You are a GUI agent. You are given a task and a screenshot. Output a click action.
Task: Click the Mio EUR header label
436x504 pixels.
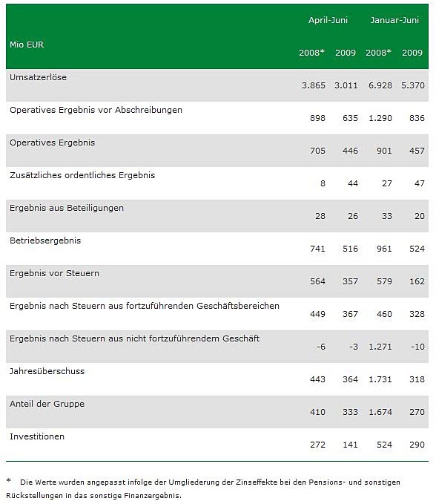coord(27,45)
